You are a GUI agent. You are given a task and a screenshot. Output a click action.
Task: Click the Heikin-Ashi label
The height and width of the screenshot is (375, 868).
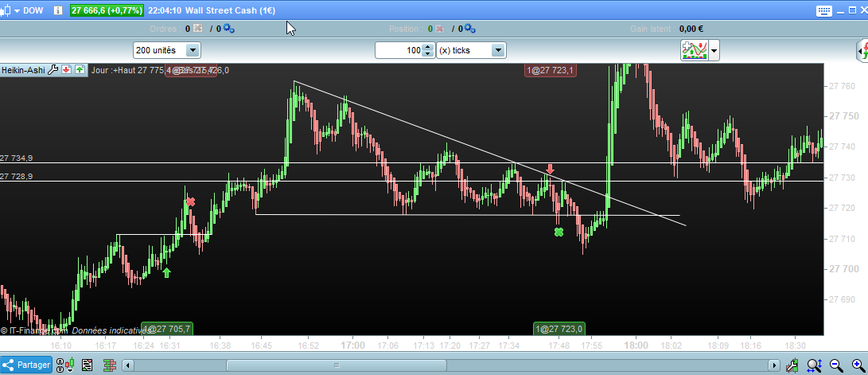point(24,70)
